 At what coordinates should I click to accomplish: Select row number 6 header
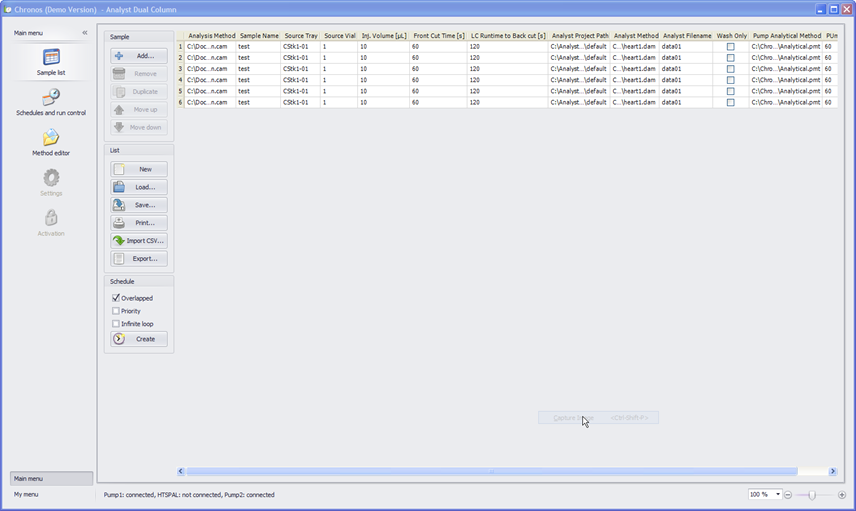point(180,103)
